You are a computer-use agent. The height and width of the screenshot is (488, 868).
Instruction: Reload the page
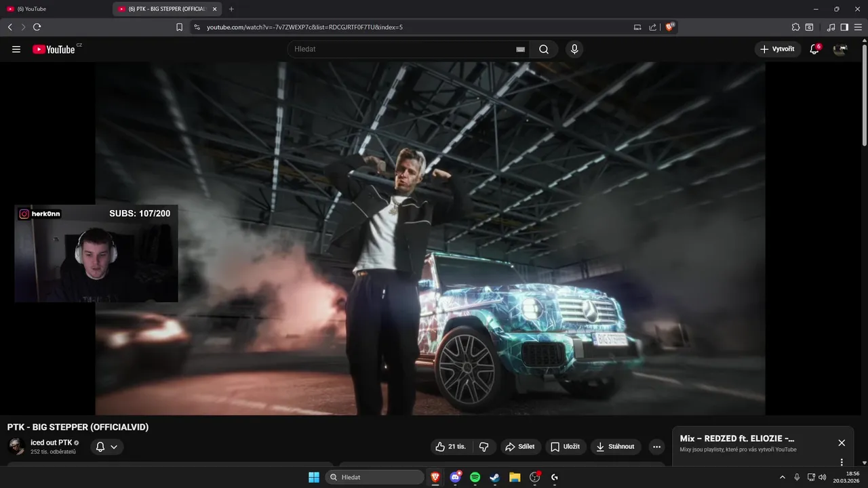pos(37,27)
